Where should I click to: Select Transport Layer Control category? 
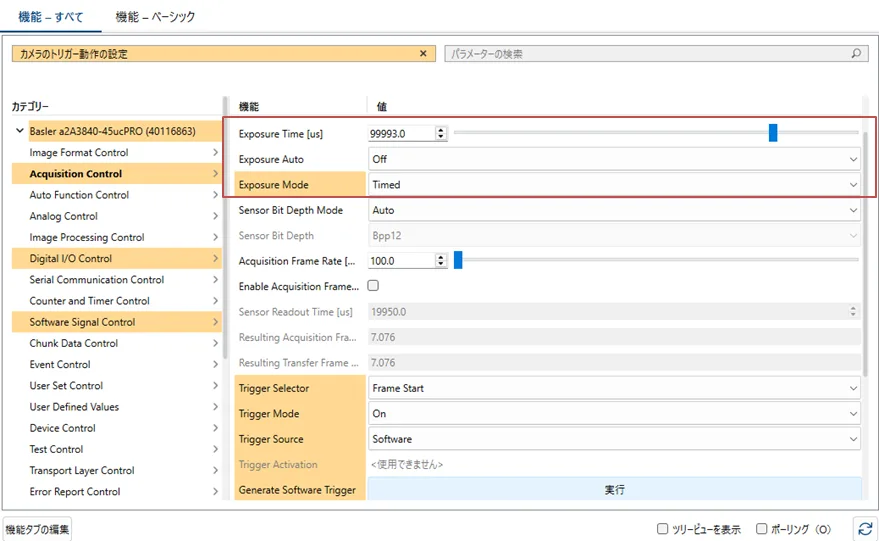[x=117, y=470]
